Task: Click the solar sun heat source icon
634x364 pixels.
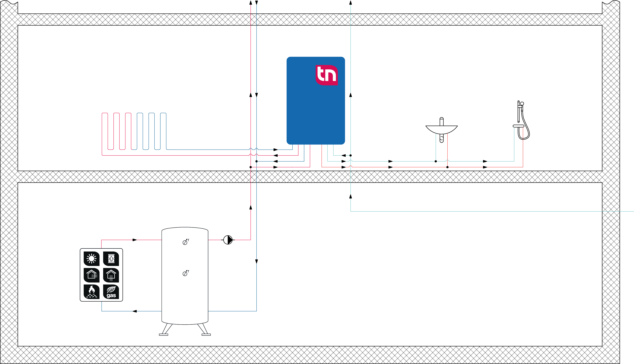Action: coord(92,259)
